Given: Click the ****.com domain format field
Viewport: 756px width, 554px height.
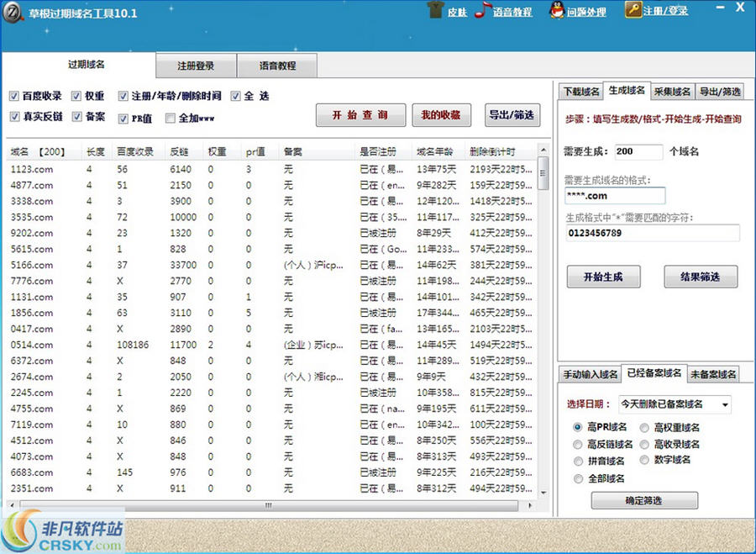Looking at the screenshot, I should point(615,196).
